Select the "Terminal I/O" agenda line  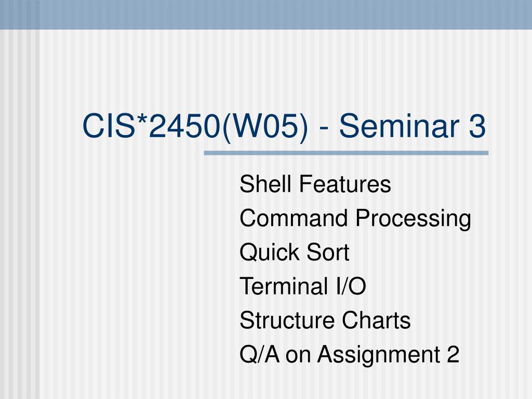pos(303,286)
